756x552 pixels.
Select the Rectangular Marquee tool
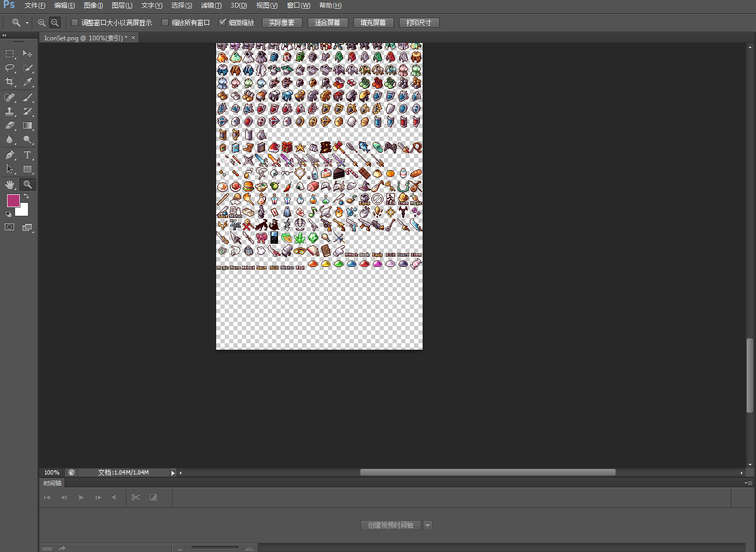point(10,54)
